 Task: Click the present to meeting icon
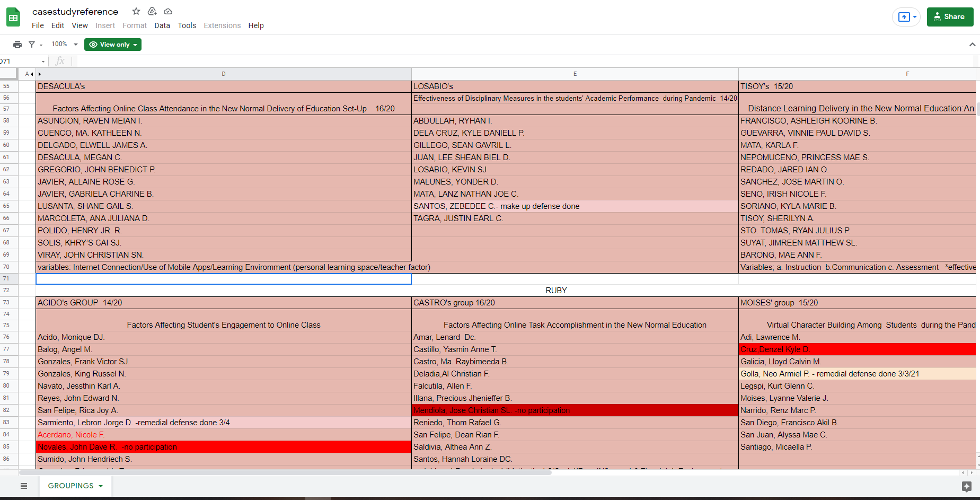(904, 17)
